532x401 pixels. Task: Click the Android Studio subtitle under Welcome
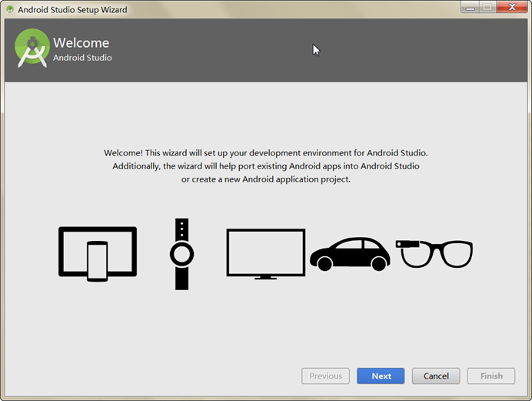point(82,58)
